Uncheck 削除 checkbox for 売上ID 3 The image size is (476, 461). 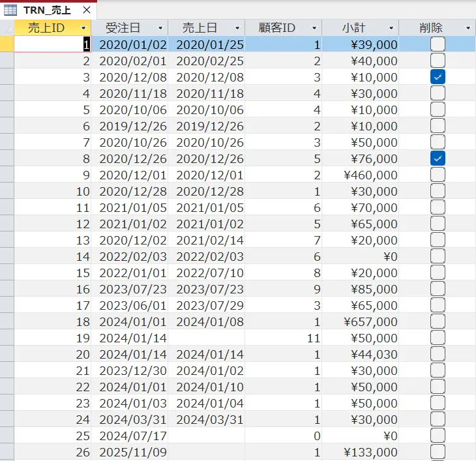click(438, 77)
